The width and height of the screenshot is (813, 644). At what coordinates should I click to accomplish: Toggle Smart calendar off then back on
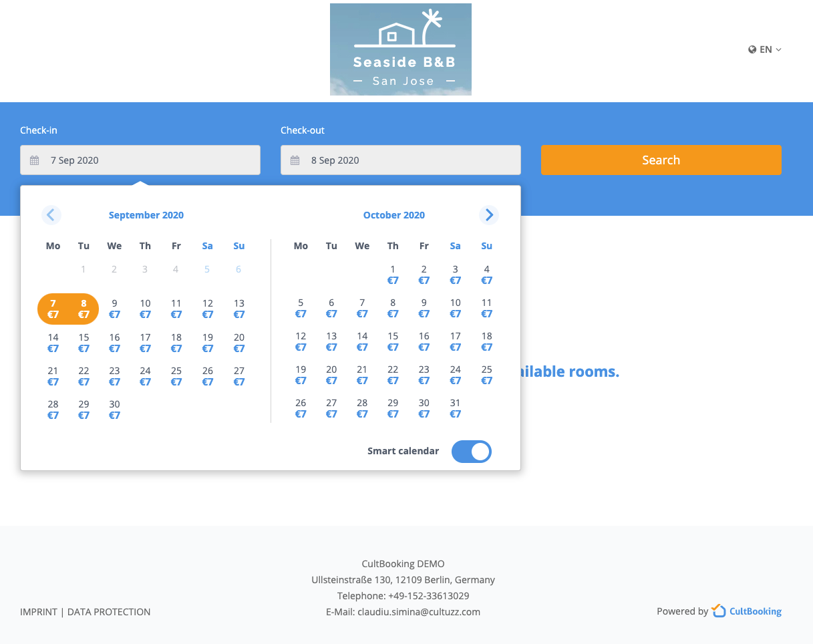(x=471, y=451)
